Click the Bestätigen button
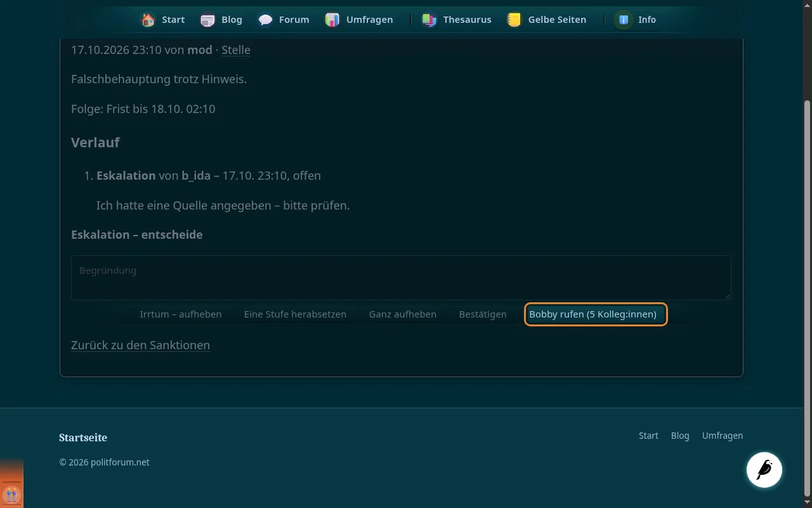 coord(483,314)
